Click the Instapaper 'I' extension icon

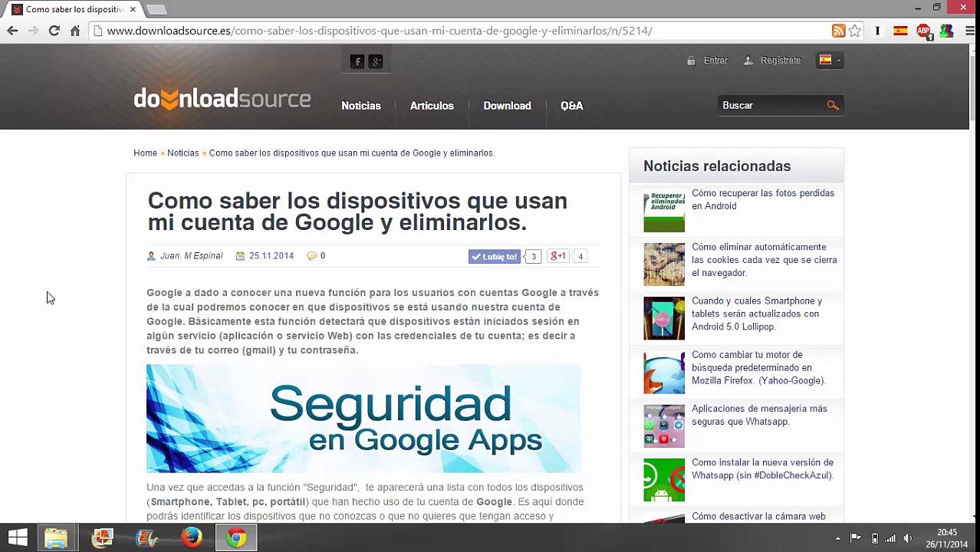(x=877, y=31)
